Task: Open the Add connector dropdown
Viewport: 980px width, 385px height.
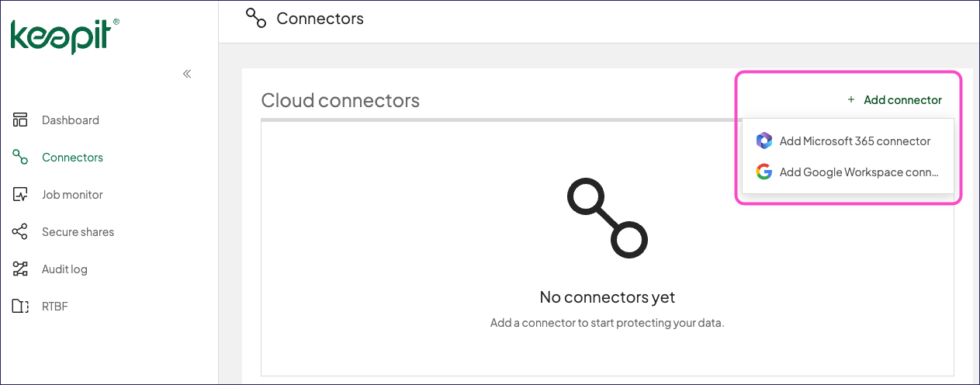Action: pos(895,99)
